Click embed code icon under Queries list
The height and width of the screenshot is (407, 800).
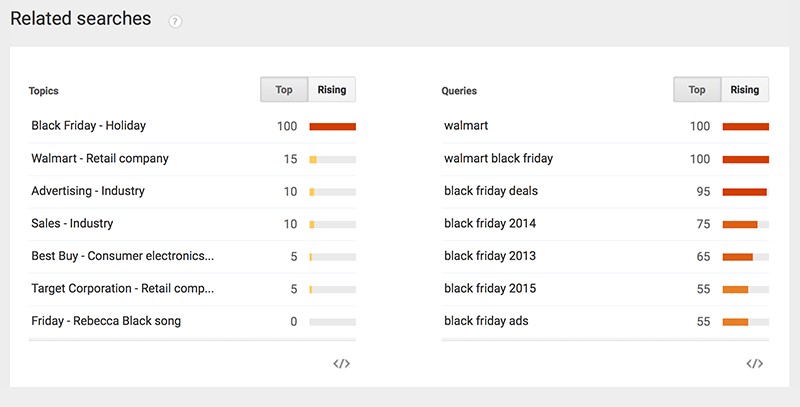click(755, 364)
